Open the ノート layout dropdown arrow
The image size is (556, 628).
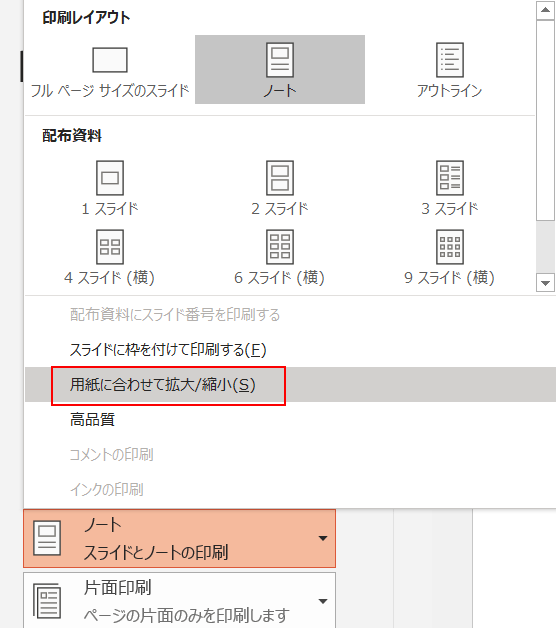[x=323, y=538]
